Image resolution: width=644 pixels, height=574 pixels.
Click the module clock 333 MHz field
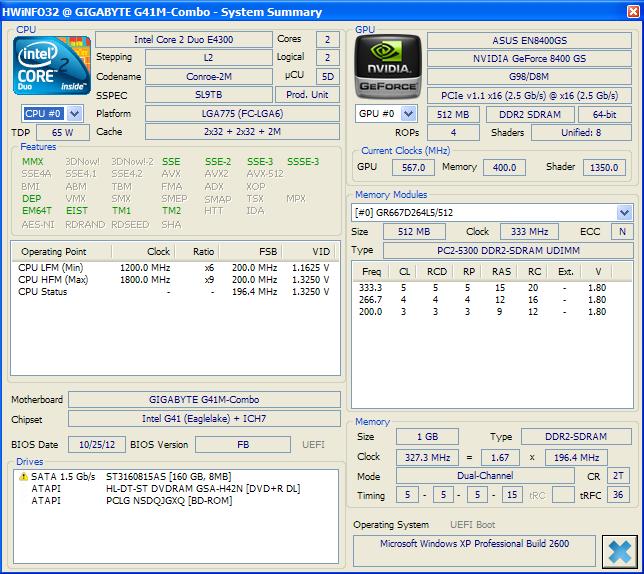pyautogui.click(x=529, y=232)
